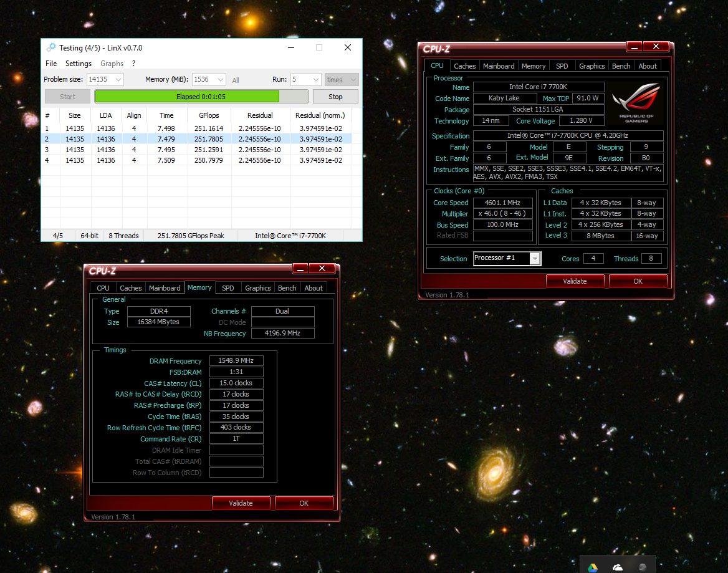Screen dimensions: 728x573
Task: Select Bench tab in Memory CPU-Z window
Action: pyautogui.click(x=287, y=288)
